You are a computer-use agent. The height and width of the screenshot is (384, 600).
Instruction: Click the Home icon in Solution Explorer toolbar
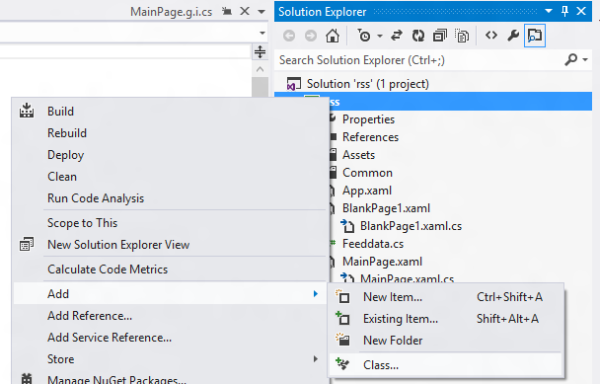pos(333,36)
